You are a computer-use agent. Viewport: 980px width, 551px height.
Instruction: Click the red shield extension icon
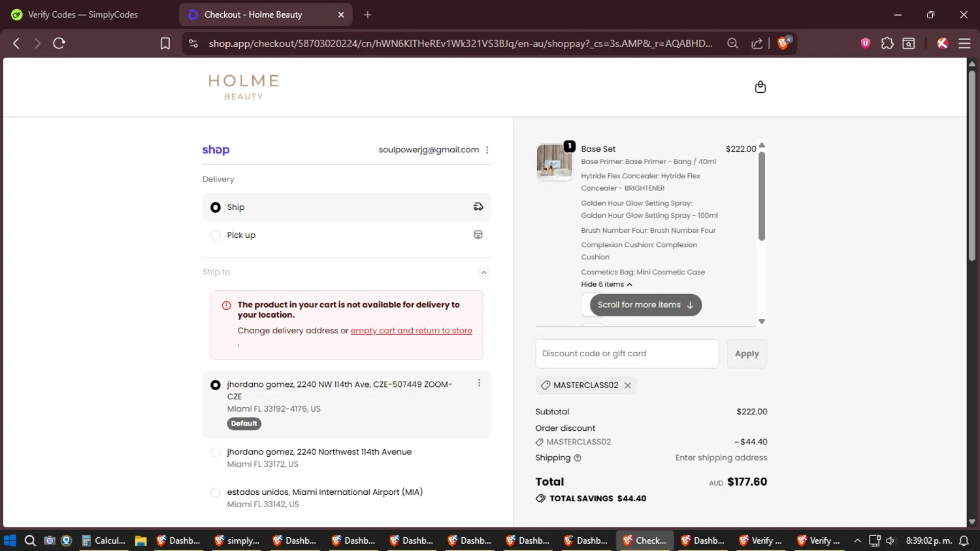click(x=866, y=43)
